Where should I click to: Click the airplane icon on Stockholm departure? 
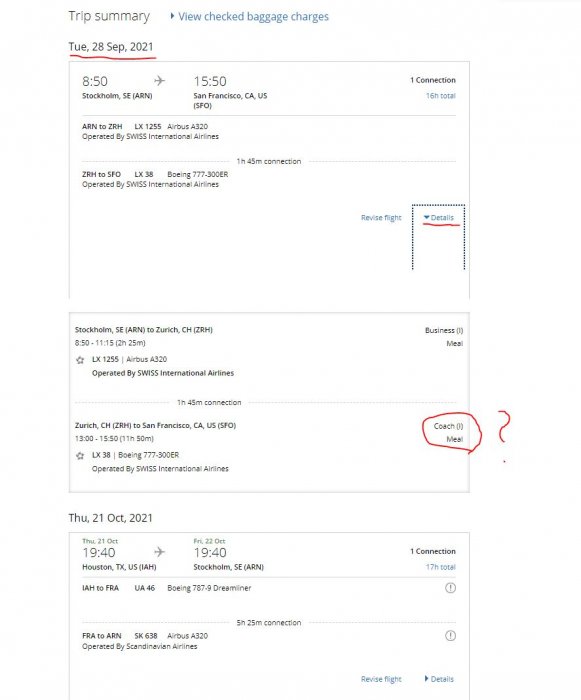click(159, 81)
